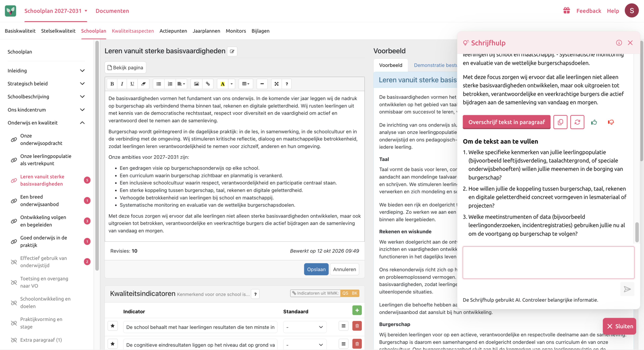Toggle bold formatting in the editor toolbar
This screenshot has width=644, height=350.
[112, 84]
